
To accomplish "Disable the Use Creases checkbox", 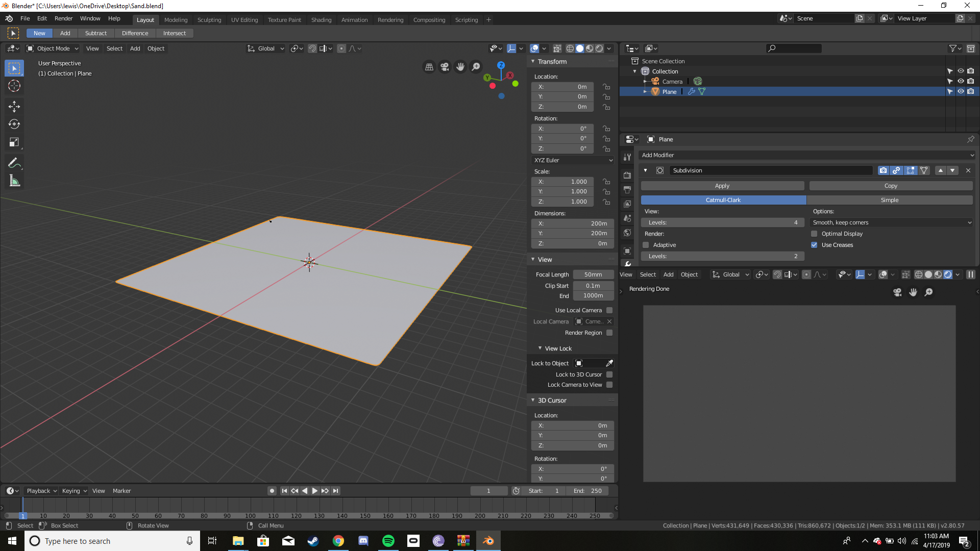I will point(814,245).
